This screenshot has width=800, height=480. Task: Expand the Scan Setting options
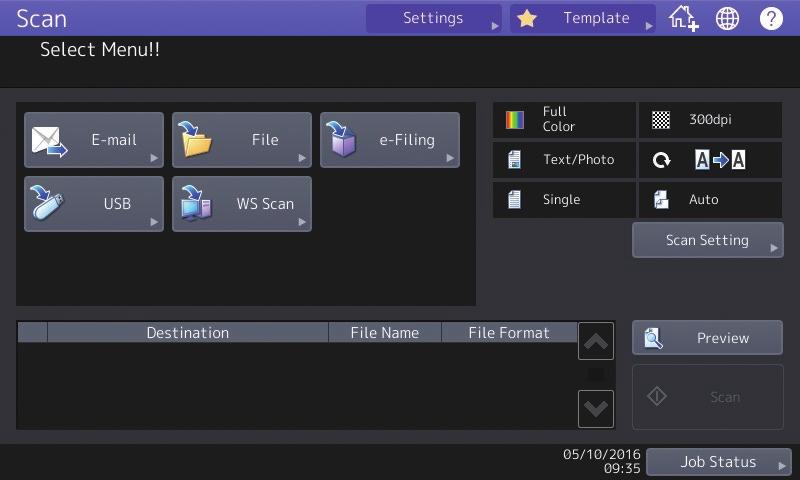708,240
